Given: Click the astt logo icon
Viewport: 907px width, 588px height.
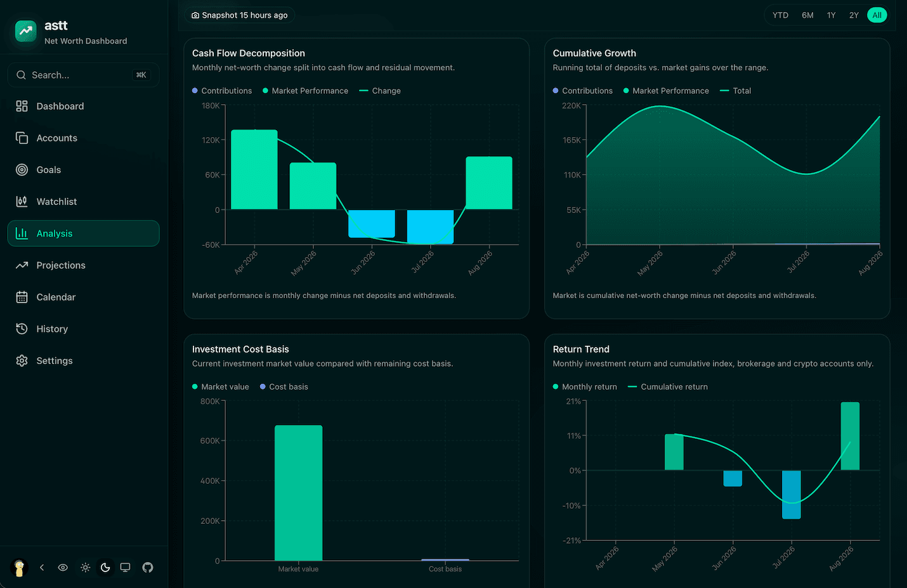Looking at the screenshot, I should tap(26, 30).
